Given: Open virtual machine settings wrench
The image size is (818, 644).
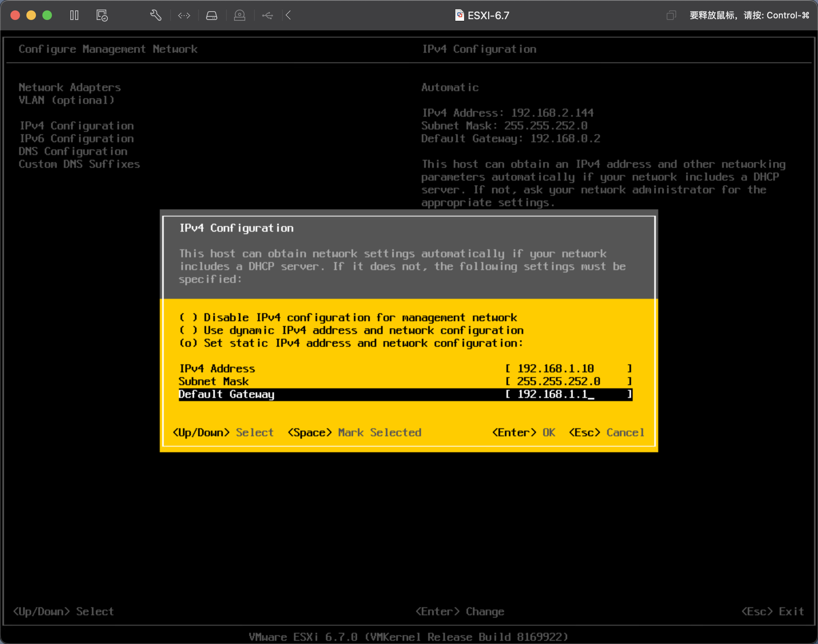Looking at the screenshot, I should 155,15.
